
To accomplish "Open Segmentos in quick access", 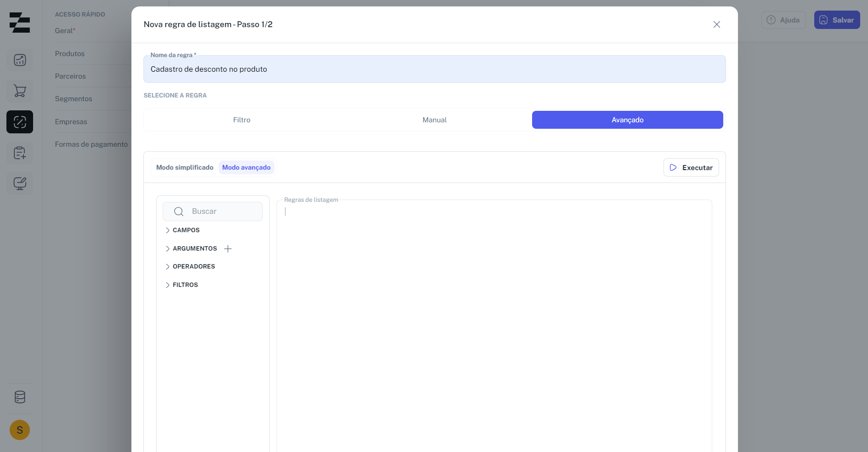I will coord(74,99).
